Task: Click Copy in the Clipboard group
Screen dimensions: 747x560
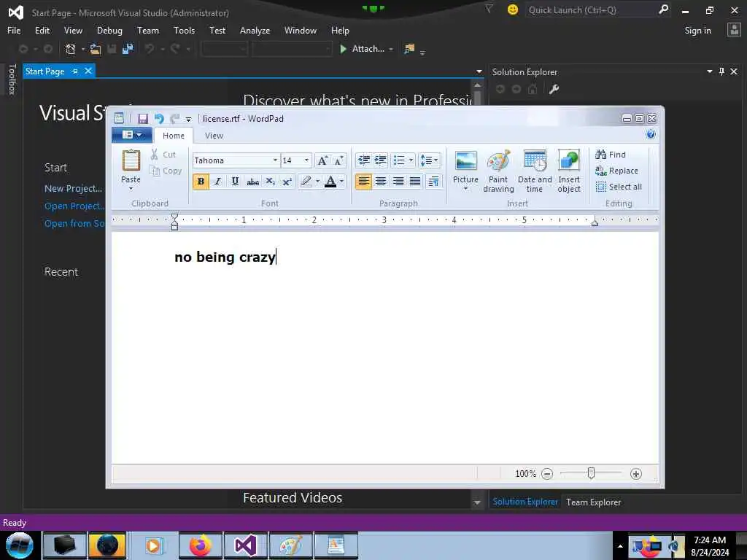Action: (x=166, y=171)
